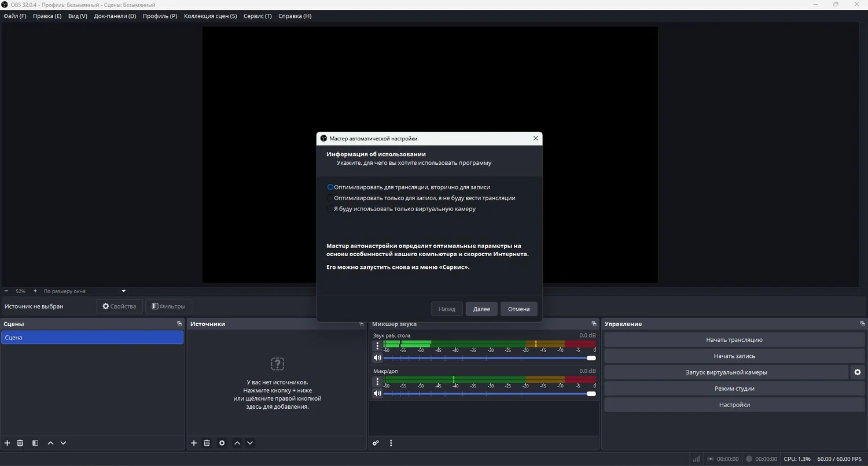Screen dimensions: 868x466
Task: Open advanced audio properties gears icon
Action: [x=376, y=443]
